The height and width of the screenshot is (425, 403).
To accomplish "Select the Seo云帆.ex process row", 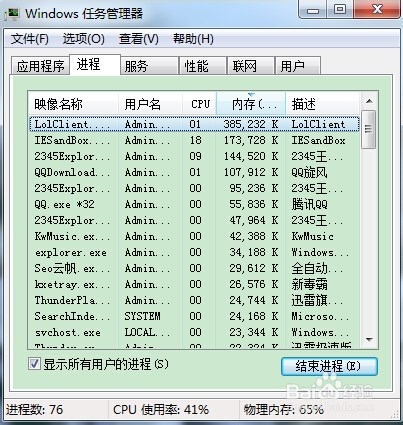I will coord(194,268).
